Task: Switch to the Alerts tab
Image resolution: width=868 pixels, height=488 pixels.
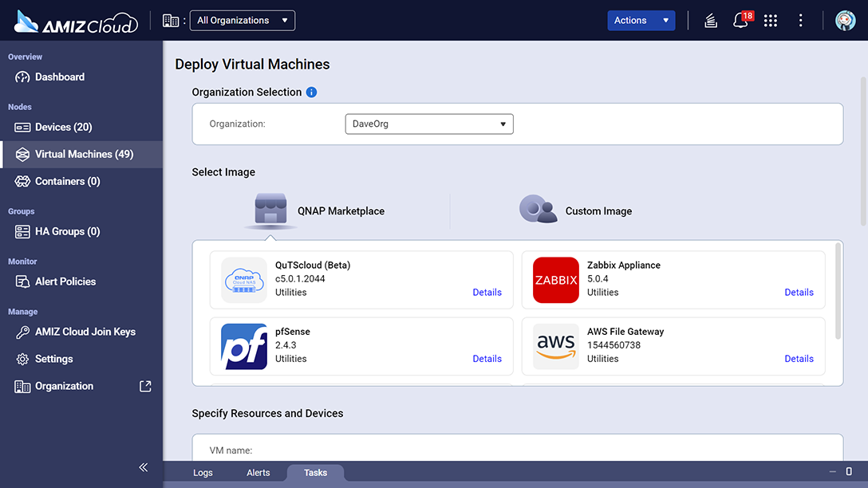Action: 258,472
